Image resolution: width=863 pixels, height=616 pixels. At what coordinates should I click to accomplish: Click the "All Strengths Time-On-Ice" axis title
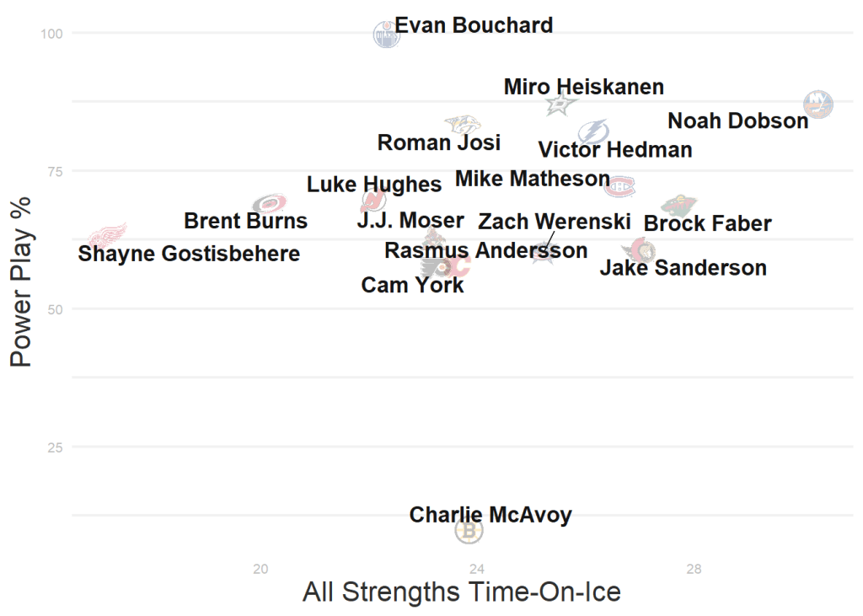[x=462, y=592]
